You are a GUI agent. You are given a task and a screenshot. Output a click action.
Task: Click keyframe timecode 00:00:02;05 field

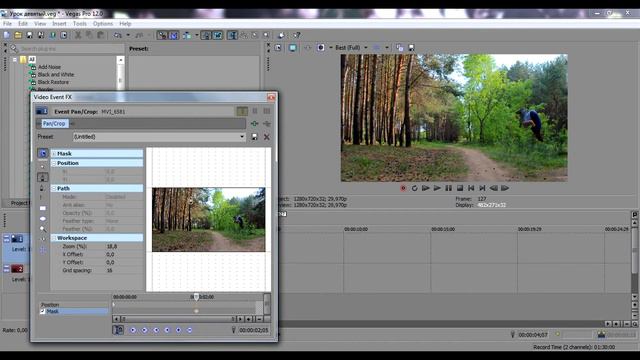coord(254,330)
